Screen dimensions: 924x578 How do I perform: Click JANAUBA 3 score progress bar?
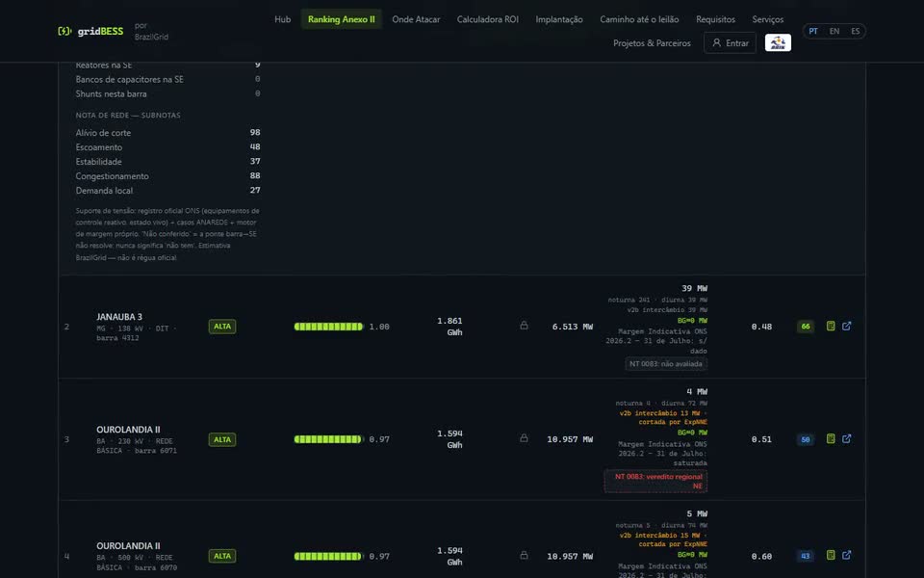329,327
